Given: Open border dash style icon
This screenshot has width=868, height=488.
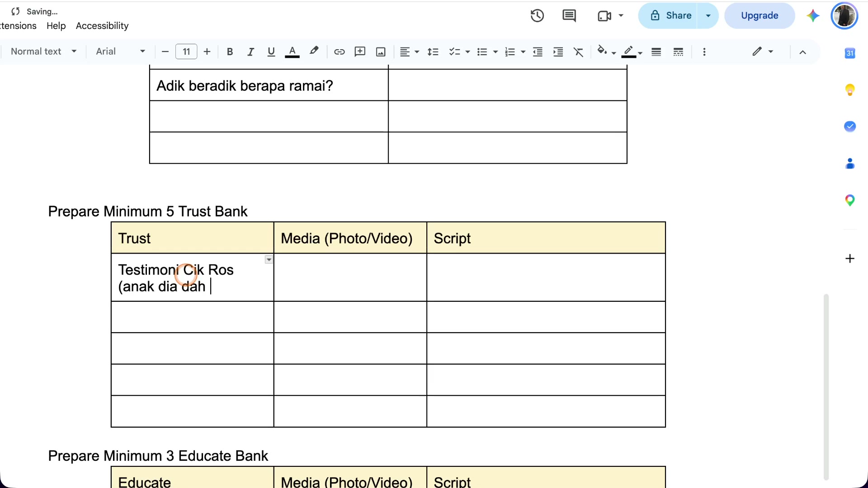Looking at the screenshot, I should pos(678,52).
